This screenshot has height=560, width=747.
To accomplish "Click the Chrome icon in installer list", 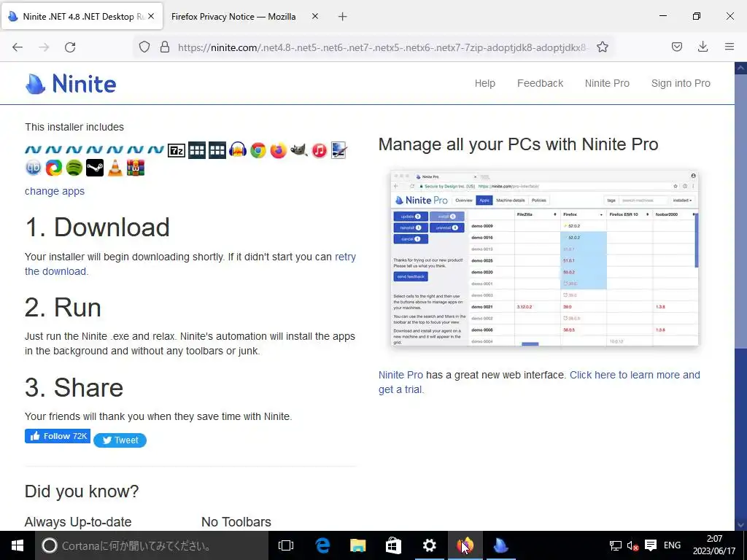I will [258, 150].
